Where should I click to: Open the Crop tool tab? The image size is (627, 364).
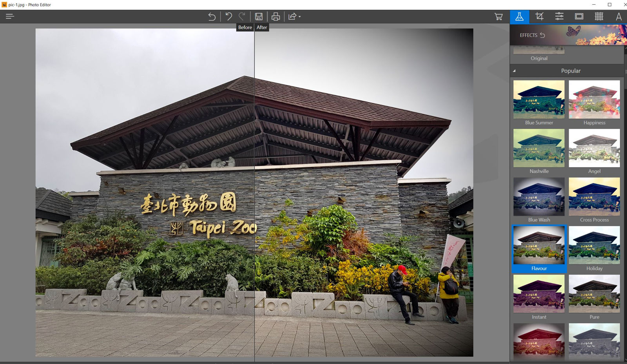tap(539, 16)
